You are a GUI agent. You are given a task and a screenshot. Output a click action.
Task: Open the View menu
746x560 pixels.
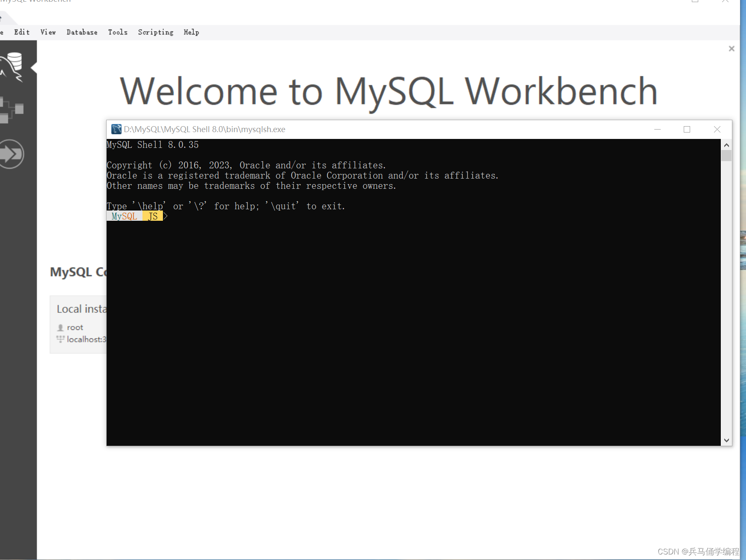point(48,32)
